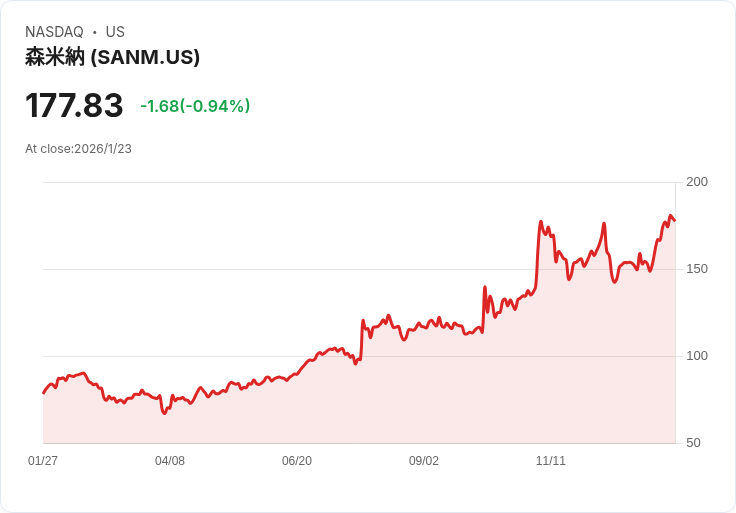Viewport: 736px width, 513px height.
Task: Select the 06/20 date on x-axis
Action: 297,461
